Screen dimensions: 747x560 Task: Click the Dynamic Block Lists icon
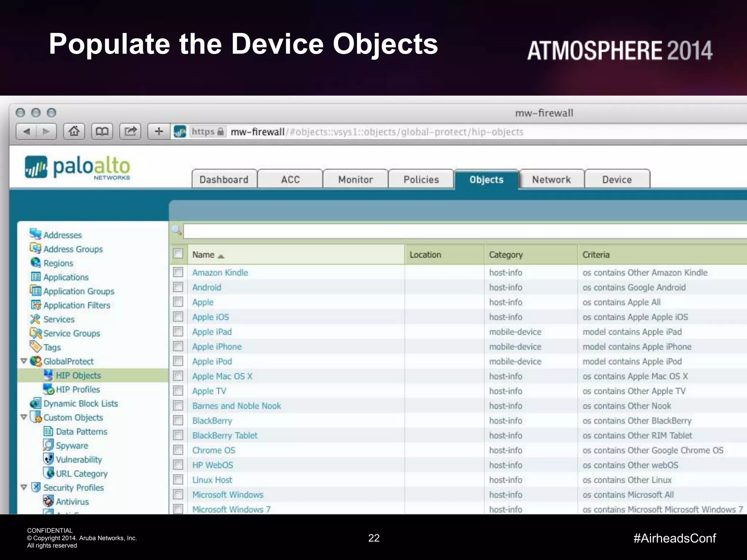35,403
